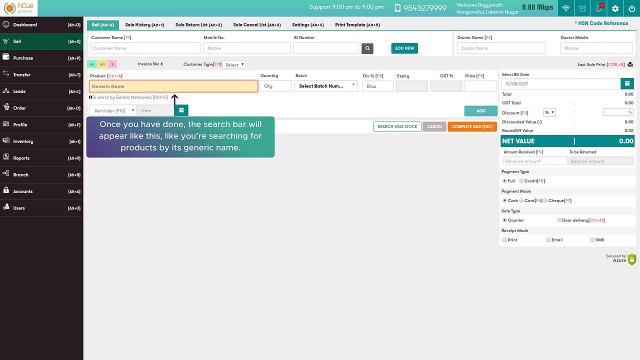Click the green H schedule swatch
The width and height of the screenshot is (640, 360).
pyautogui.click(x=92, y=64)
